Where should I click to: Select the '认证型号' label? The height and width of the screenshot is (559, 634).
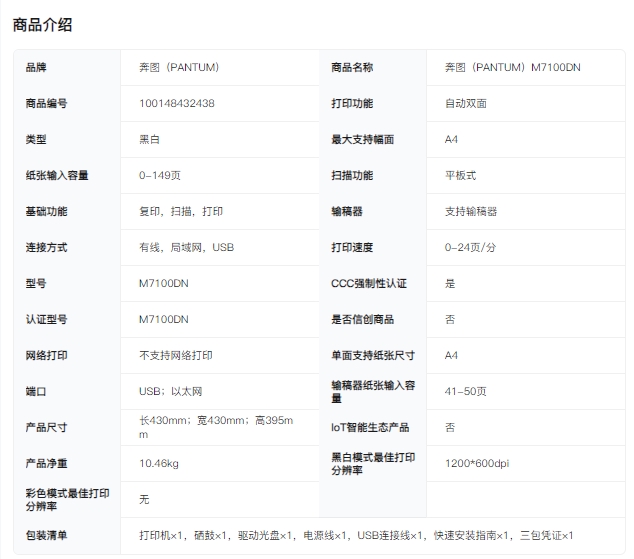pyautogui.click(x=46, y=319)
